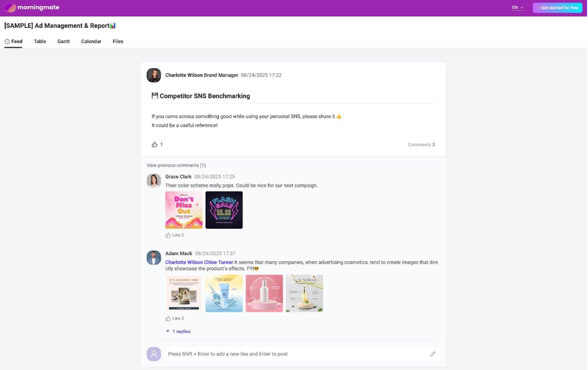Like Grace Clark's comment with the thumbs-up icon
The height and width of the screenshot is (370, 588).
click(168, 234)
